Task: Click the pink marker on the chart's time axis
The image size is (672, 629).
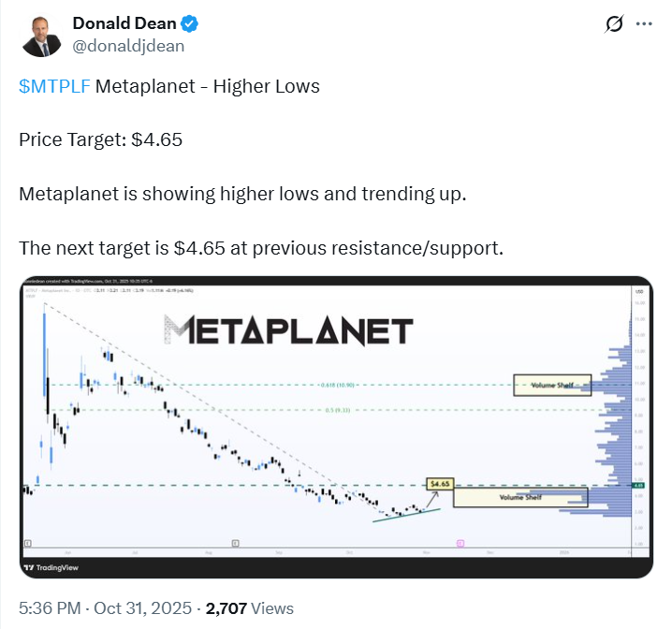Action: click(x=460, y=542)
